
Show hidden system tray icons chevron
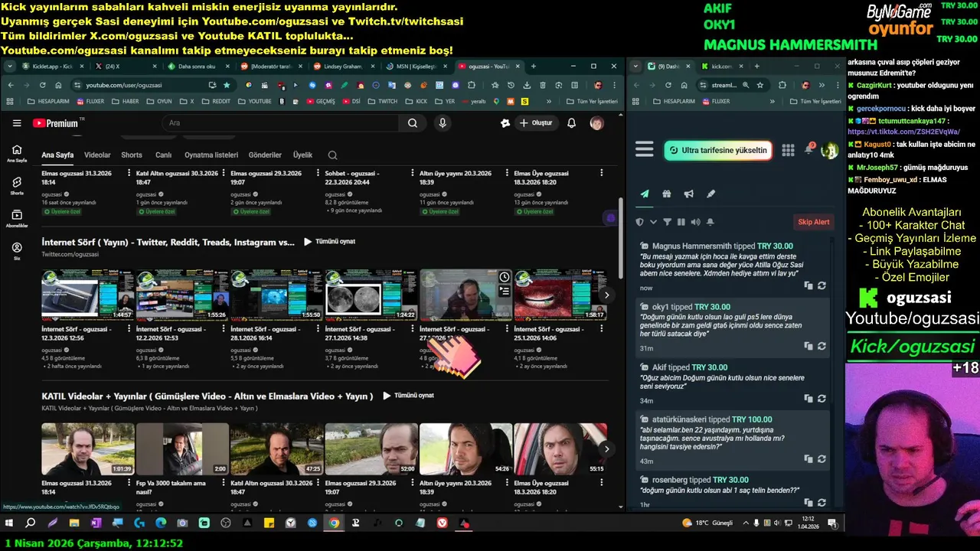745,523
